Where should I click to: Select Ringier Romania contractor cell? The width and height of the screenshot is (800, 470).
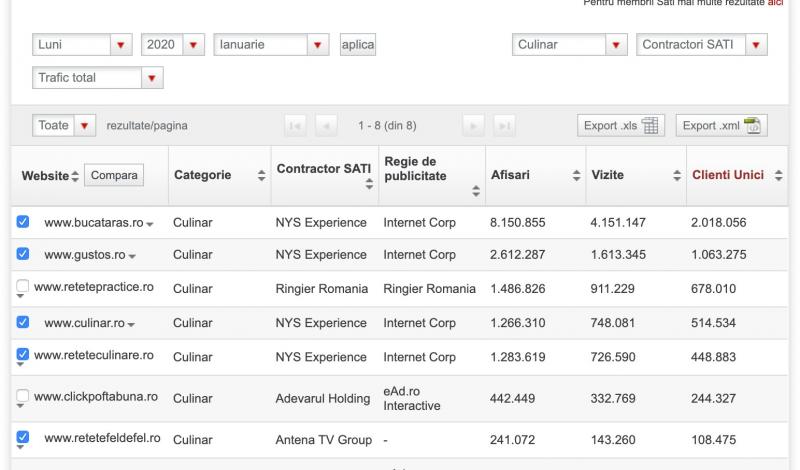click(322, 289)
